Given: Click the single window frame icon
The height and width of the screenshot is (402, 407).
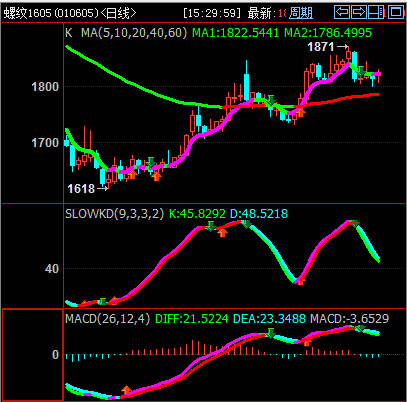Looking at the screenshot, I should click(x=396, y=12).
